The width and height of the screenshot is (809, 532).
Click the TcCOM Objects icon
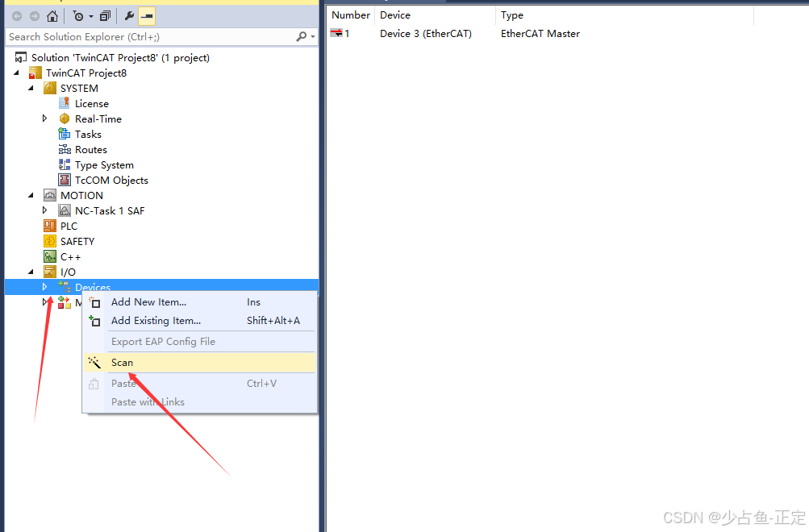tap(65, 180)
